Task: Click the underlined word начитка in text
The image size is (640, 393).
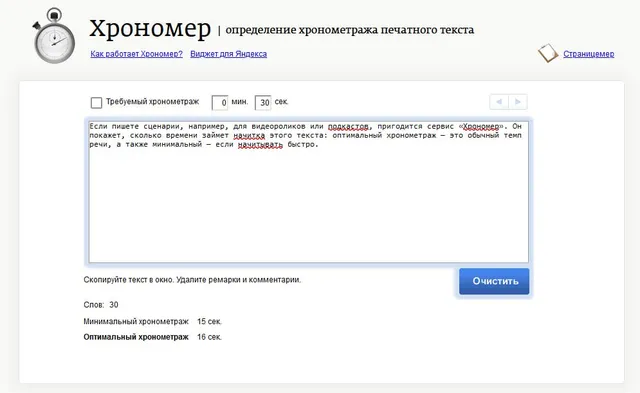Action: coord(249,135)
